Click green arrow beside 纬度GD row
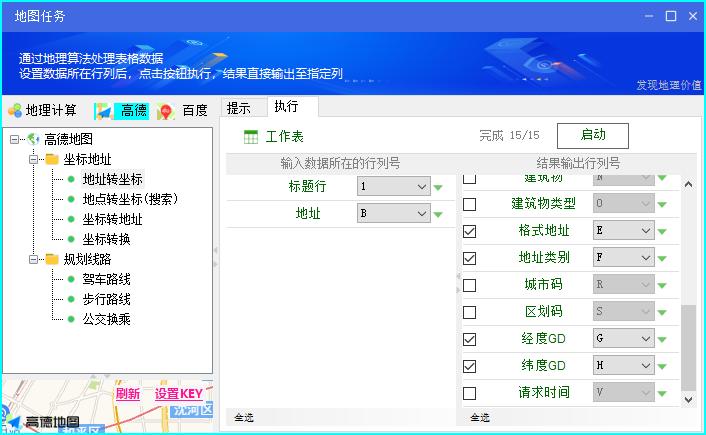This screenshot has width=706, height=435. [661, 367]
